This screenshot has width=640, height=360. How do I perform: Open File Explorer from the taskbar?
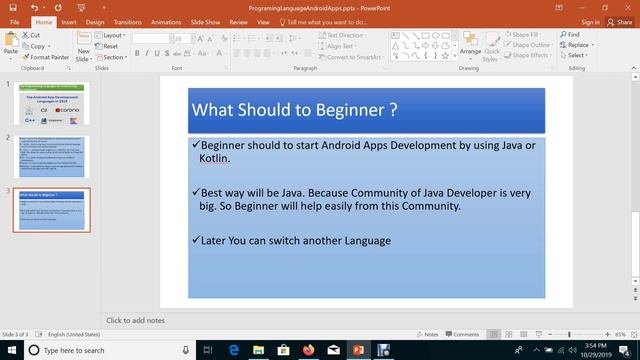pyautogui.click(x=258, y=350)
